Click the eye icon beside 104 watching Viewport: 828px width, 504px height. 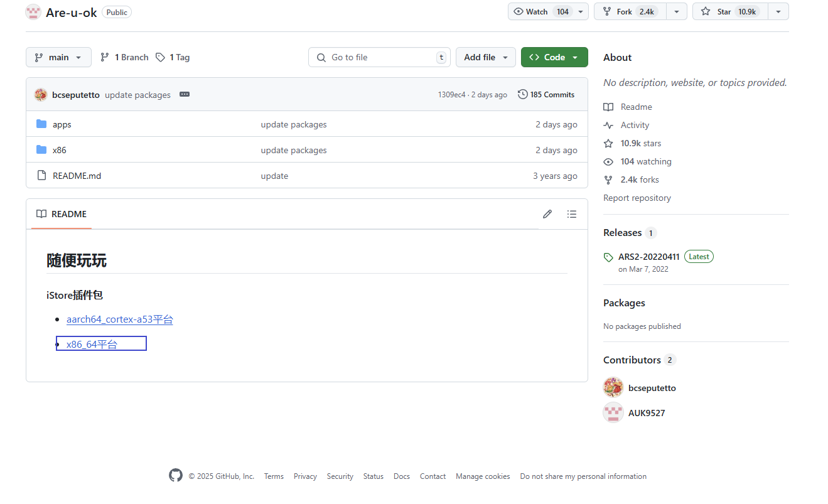(608, 161)
